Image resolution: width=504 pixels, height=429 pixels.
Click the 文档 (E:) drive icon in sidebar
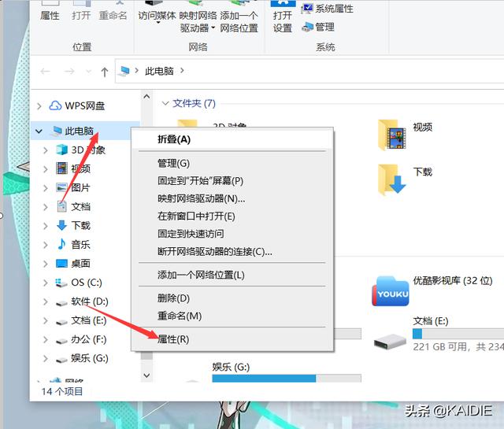point(61,322)
